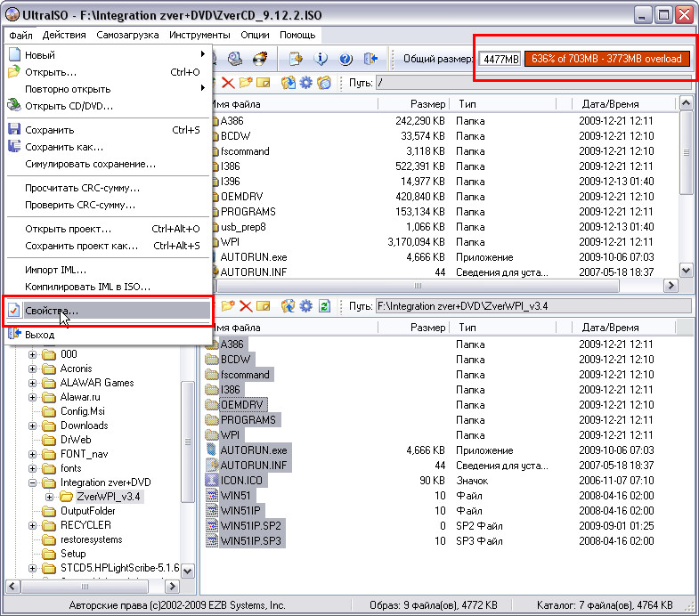The height and width of the screenshot is (616, 699).
Task: Select Сохранить как… menu entry
Action: [x=109, y=147]
